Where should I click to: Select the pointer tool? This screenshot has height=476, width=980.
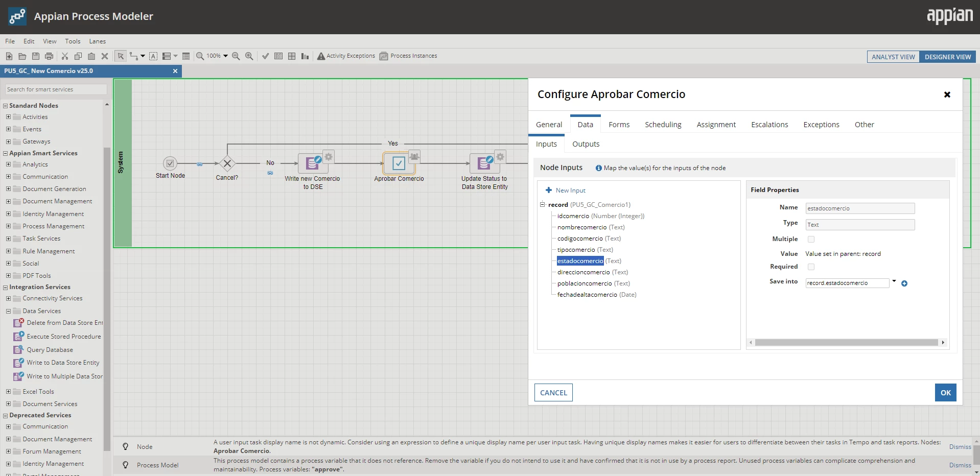pos(121,56)
